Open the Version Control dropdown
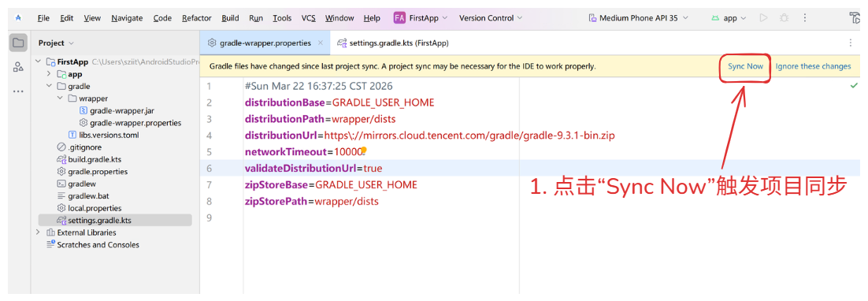This screenshot has height=301, width=868. (x=491, y=17)
